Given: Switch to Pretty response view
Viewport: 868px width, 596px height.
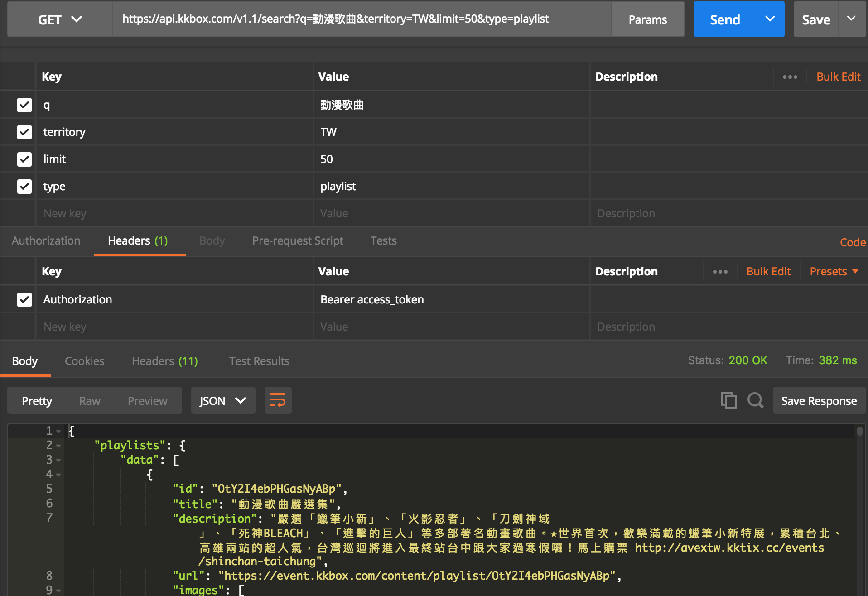Looking at the screenshot, I should (x=37, y=401).
